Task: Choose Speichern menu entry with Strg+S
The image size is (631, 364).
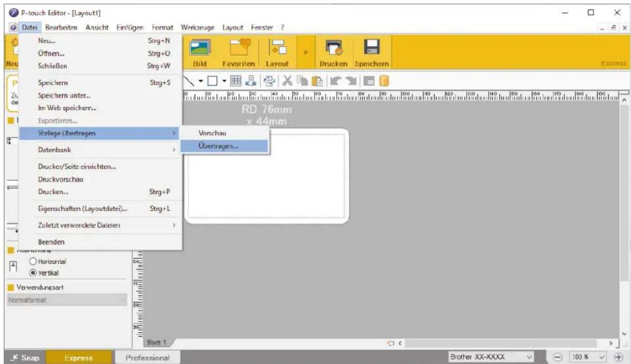Action: pyautogui.click(x=101, y=84)
